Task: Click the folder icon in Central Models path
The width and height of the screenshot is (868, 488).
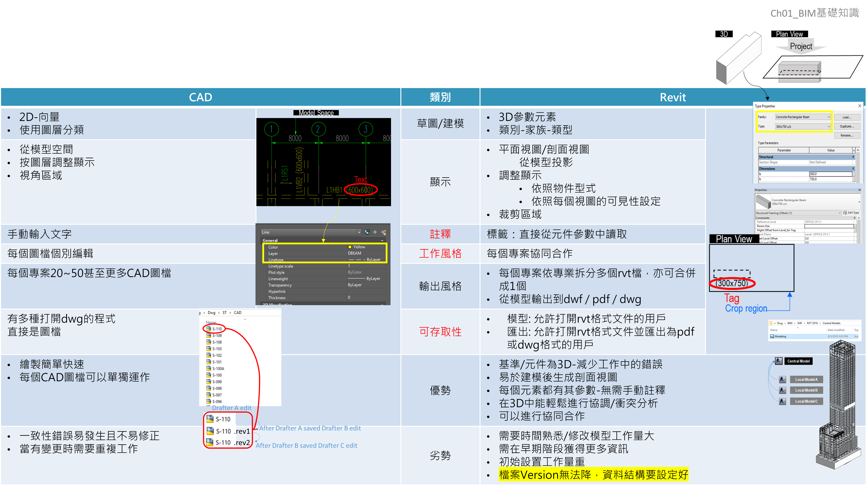Action: (771, 323)
